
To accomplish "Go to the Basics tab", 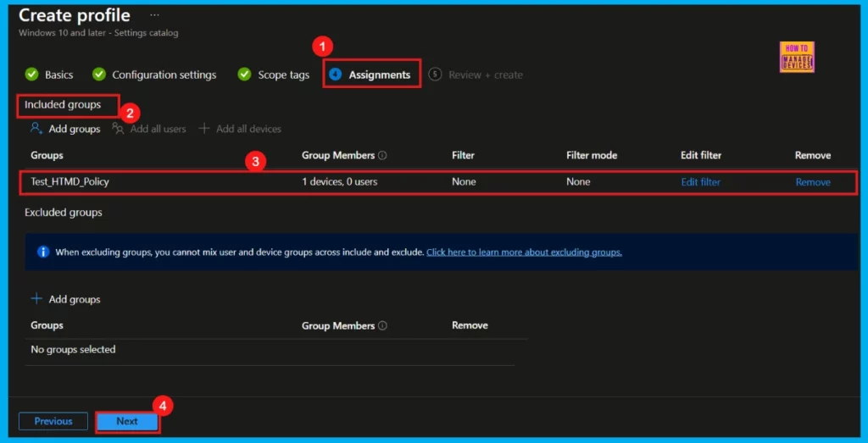I will (x=58, y=75).
